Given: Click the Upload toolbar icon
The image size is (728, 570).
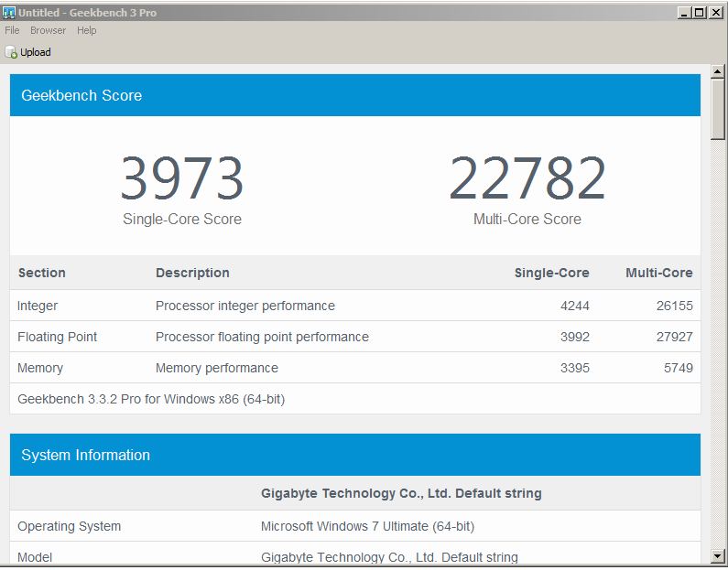Looking at the screenshot, I should [x=11, y=52].
